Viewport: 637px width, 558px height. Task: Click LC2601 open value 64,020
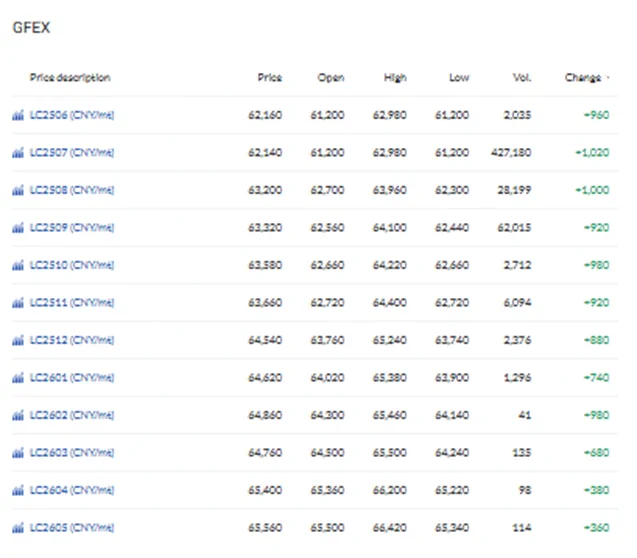(327, 377)
